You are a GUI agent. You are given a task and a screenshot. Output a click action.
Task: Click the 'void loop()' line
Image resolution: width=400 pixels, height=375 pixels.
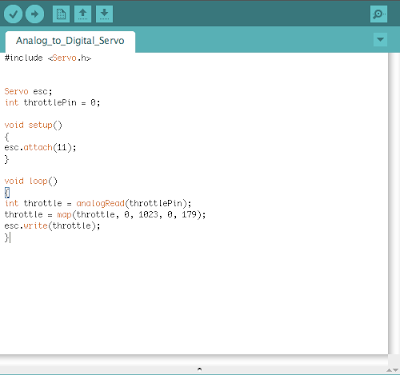coord(31,181)
